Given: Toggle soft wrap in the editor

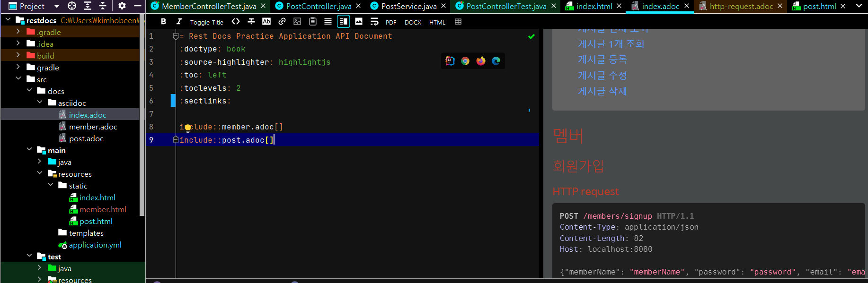Looking at the screenshot, I should [374, 22].
